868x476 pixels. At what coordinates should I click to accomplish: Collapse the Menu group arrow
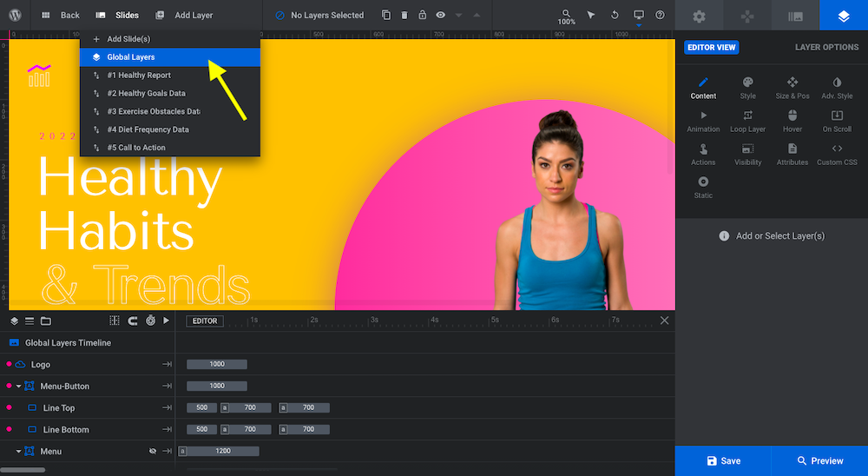[x=18, y=451]
